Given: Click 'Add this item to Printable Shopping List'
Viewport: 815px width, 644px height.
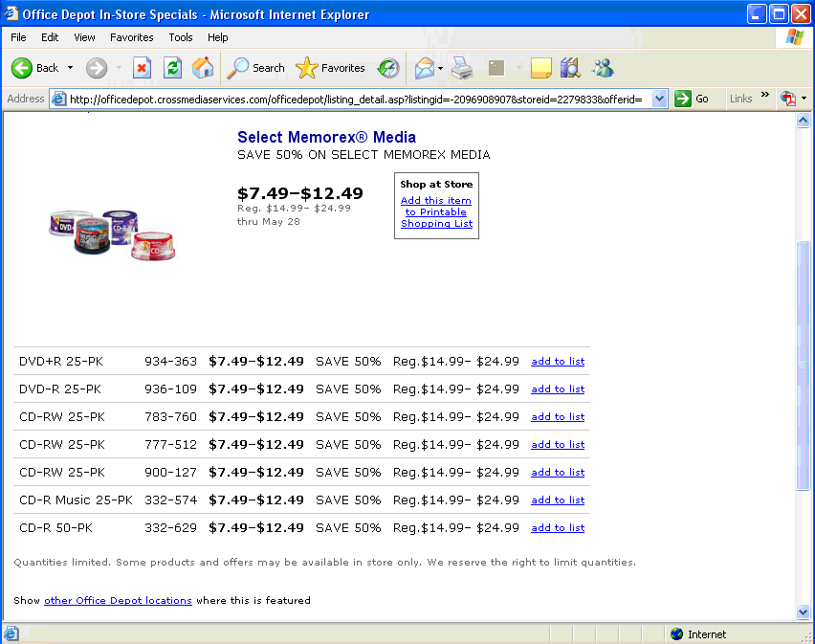Looking at the screenshot, I should (x=436, y=211).
